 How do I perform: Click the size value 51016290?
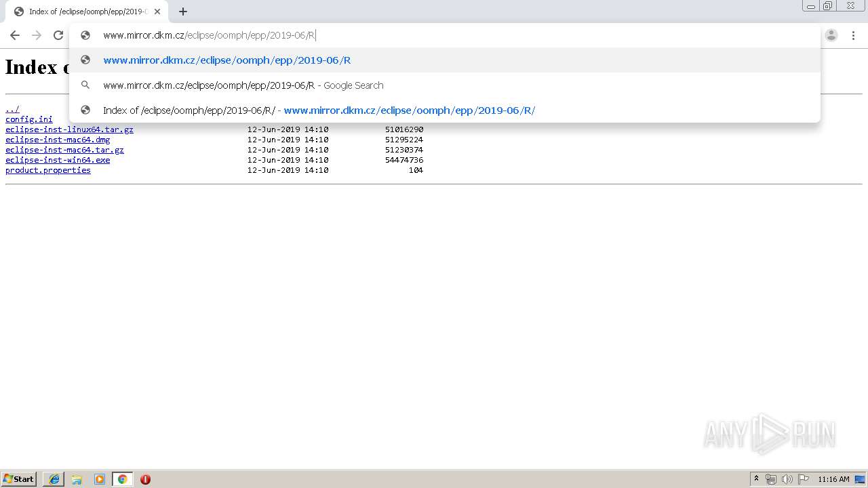[x=404, y=129]
